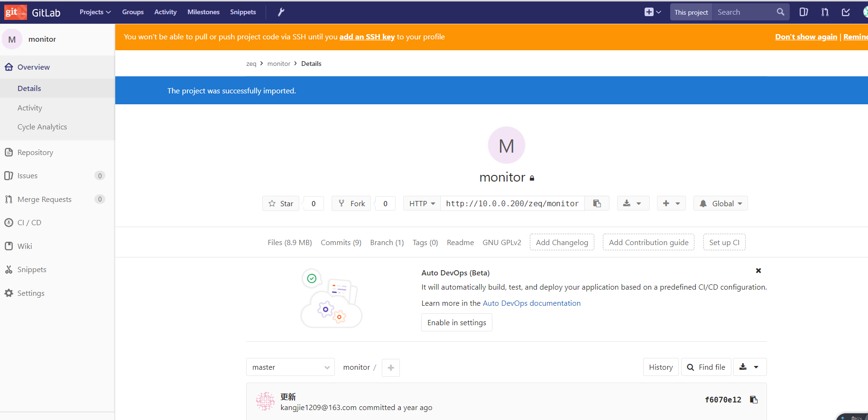
Task: Focus the Search input field
Action: click(745, 12)
